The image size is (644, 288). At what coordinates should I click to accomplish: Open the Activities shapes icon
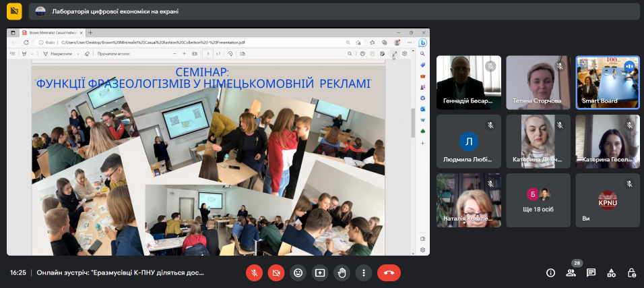611,273
